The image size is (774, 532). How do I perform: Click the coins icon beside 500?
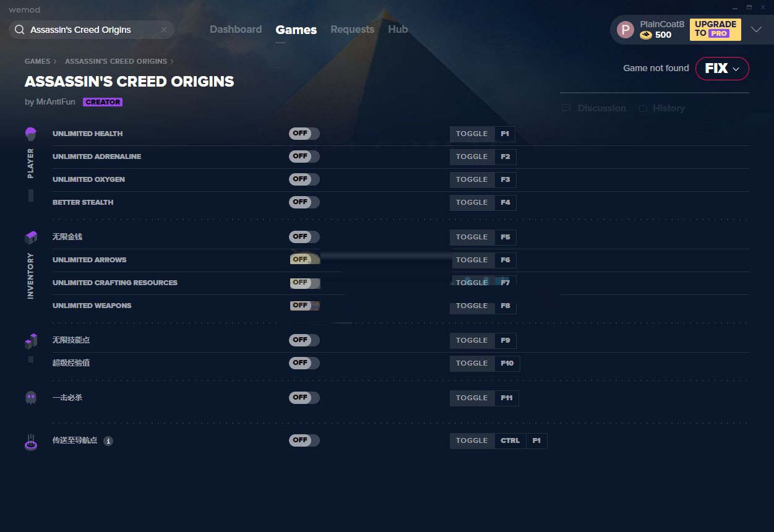[646, 35]
